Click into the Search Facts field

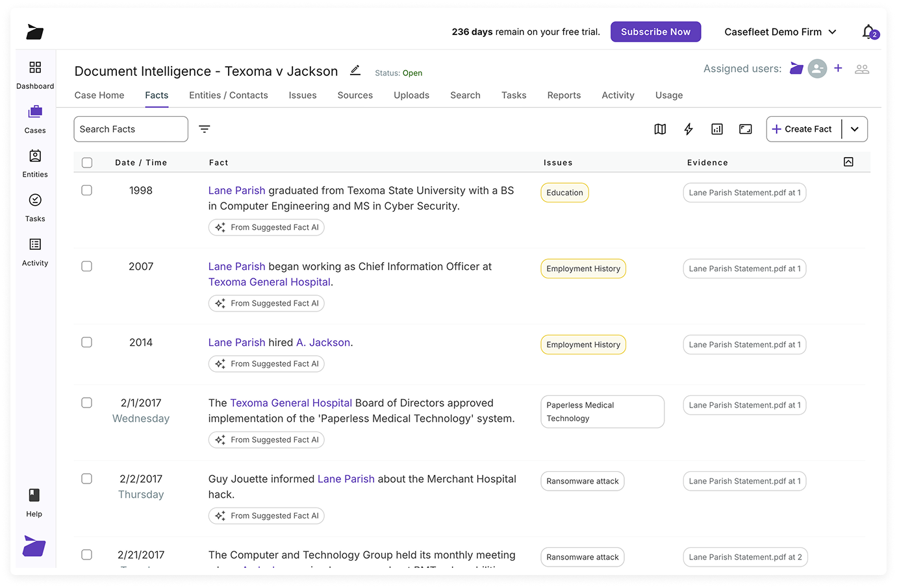131,129
